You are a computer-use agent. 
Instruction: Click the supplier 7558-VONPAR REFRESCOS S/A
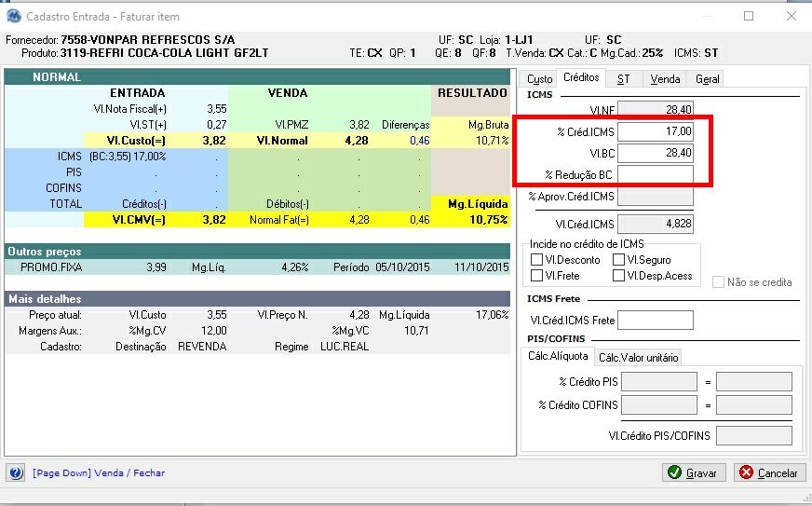147,40
